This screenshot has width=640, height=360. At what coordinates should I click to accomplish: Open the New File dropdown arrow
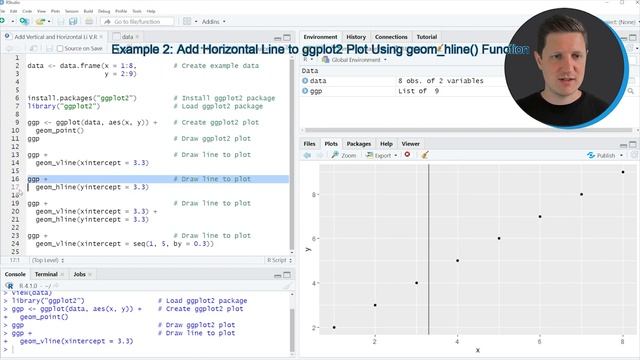click(x=13, y=21)
